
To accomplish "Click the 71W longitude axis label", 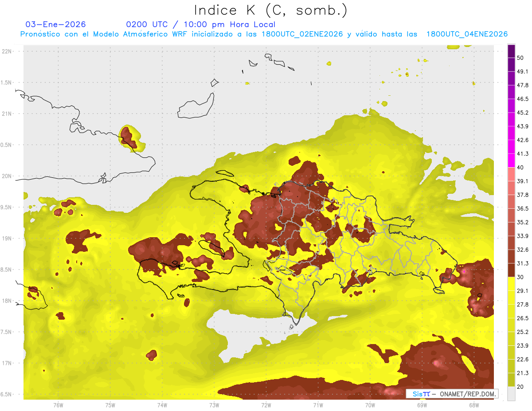I will click(318, 405).
